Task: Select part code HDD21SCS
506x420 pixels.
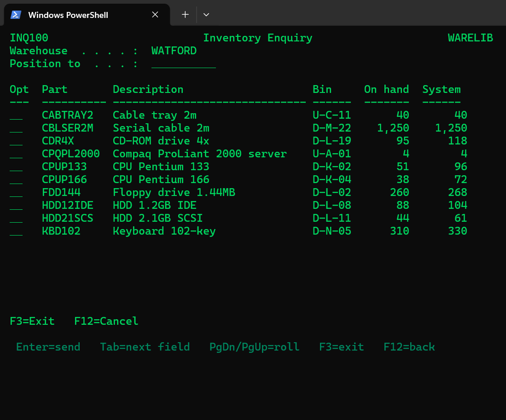Action: pyautogui.click(x=67, y=218)
